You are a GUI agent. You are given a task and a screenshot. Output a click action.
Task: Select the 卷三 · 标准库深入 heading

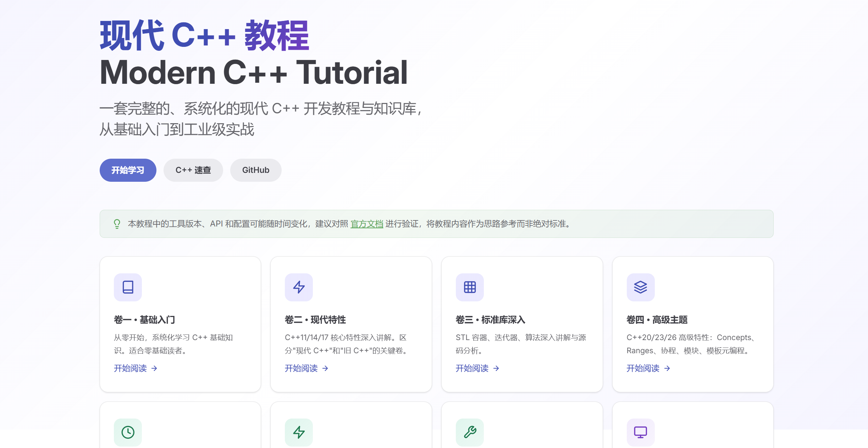click(491, 320)
